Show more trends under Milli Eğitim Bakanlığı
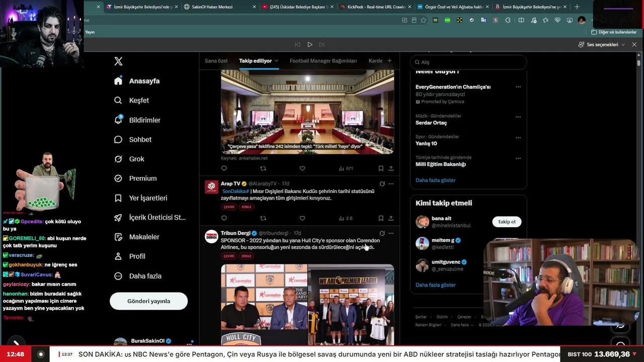This screenshot has width=644, height=362. coord(435,180)
